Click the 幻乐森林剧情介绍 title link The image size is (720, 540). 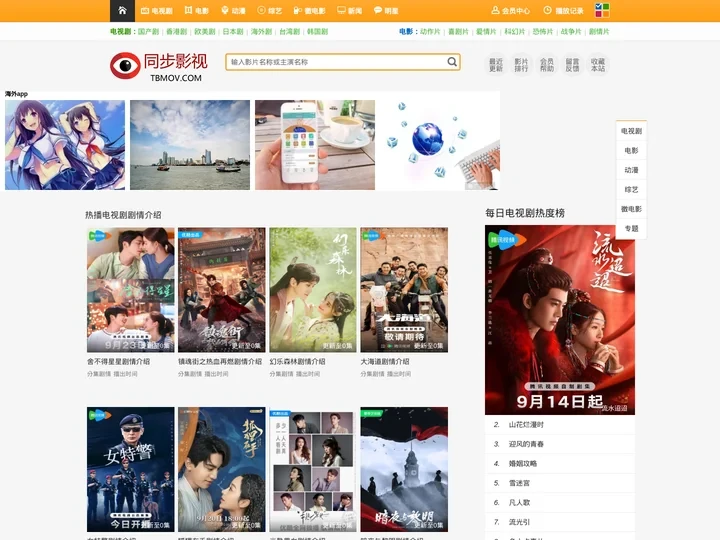point(297,361)
